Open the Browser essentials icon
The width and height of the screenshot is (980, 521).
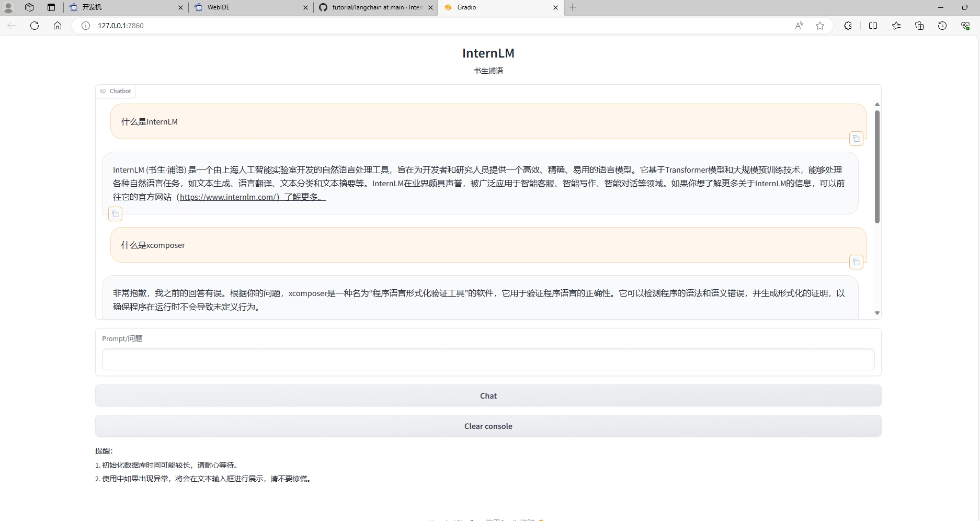point(965,26)
